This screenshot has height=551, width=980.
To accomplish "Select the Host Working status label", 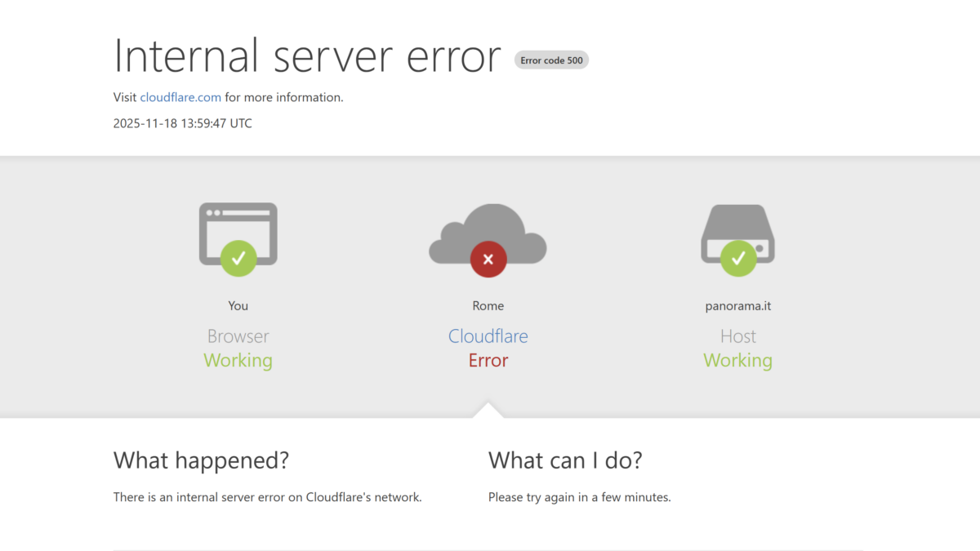I will point(737,360).
